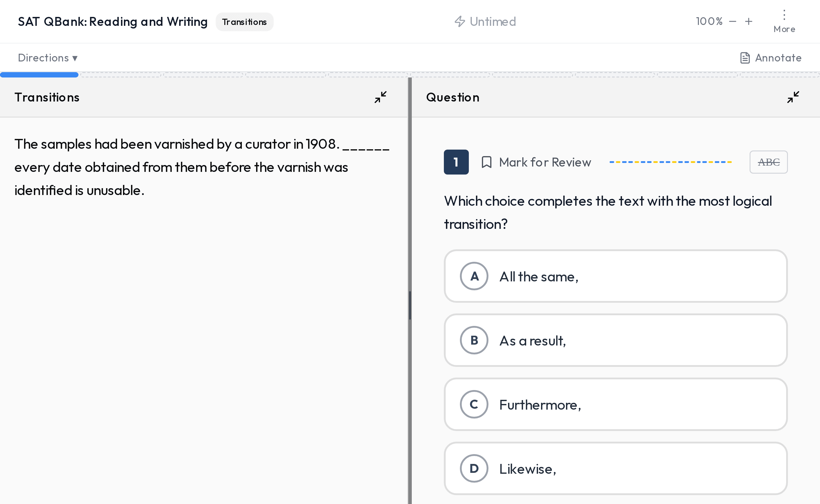Click the Transitions category tag
The width and height of the screenshot is (820, 504).
[244, 22]
